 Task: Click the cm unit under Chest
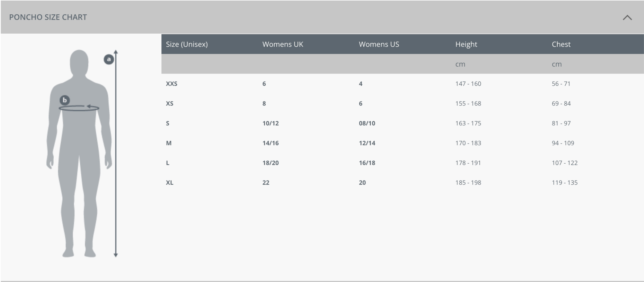pyautogui.click(x=557, y=64)
